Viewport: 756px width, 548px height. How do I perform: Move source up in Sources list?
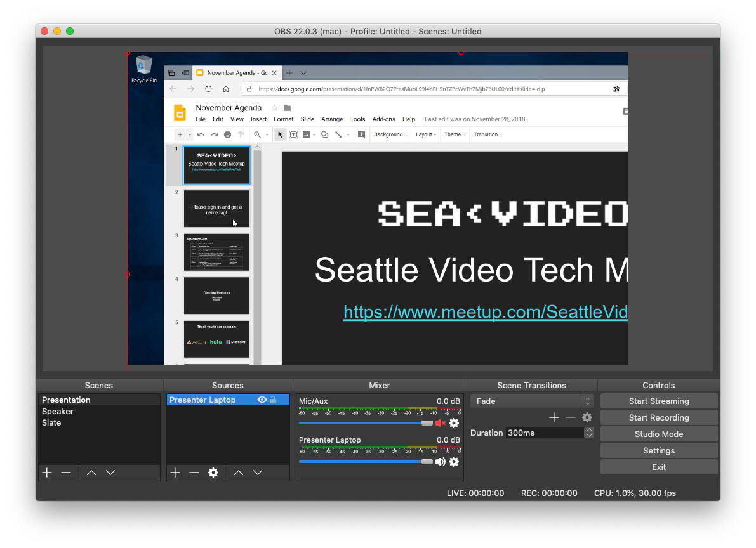point(239,473)
